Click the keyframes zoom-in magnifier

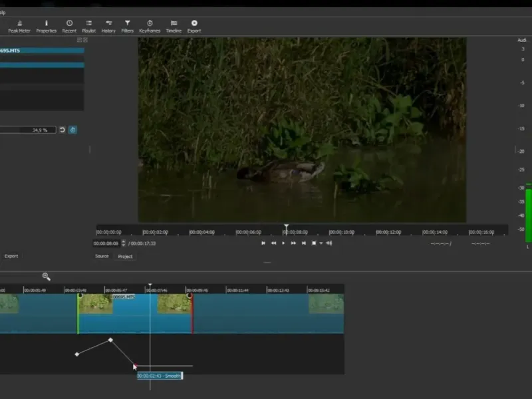46,276
